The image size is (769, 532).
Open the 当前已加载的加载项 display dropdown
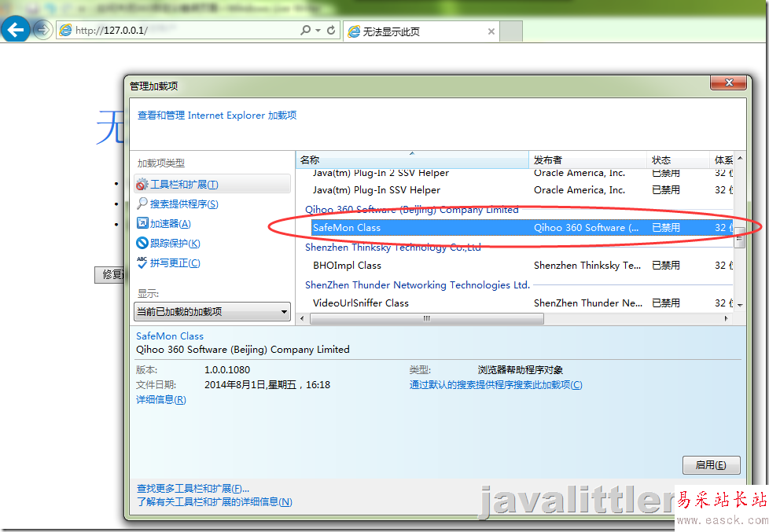pyautogui.click(x=212, y=312)
